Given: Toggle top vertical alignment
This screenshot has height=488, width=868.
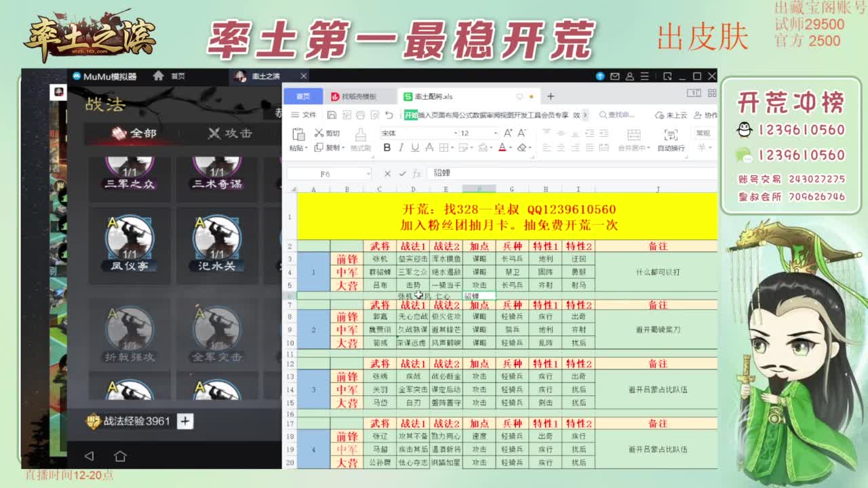Looking at the screenshot, I should 547,134.
